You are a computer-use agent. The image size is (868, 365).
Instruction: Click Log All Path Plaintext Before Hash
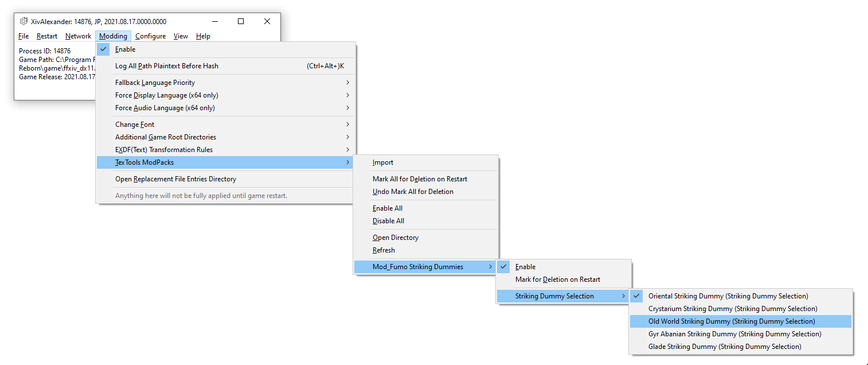[166, 66]
